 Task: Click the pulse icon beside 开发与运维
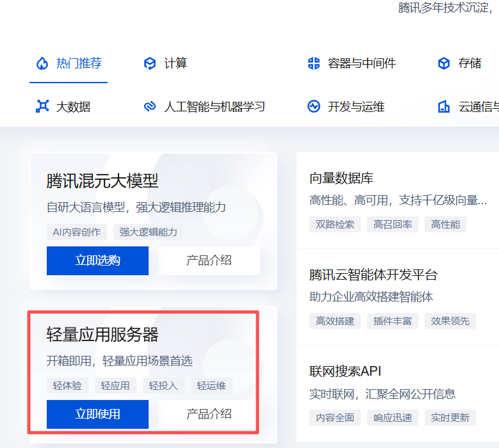tap(314, 106)
